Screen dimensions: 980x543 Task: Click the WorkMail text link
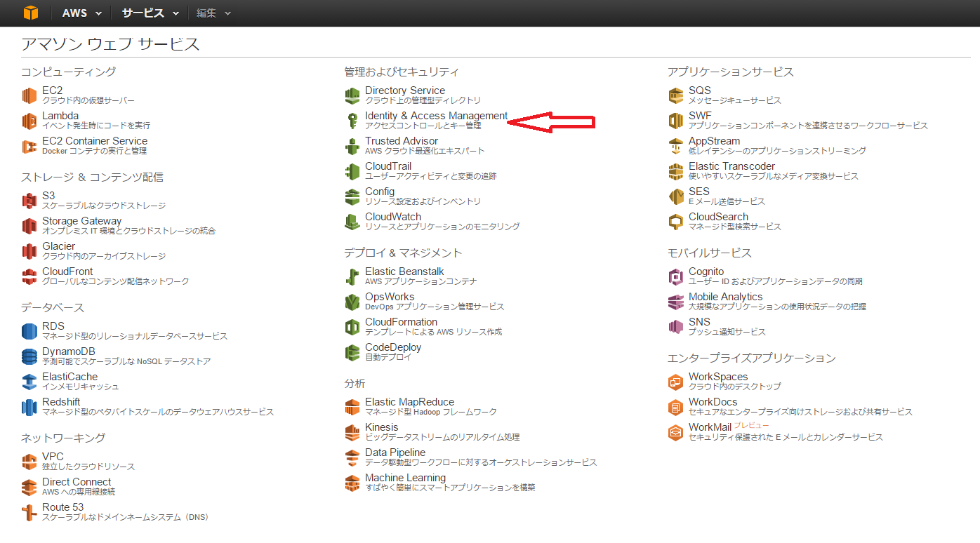(x=710, y=427)
